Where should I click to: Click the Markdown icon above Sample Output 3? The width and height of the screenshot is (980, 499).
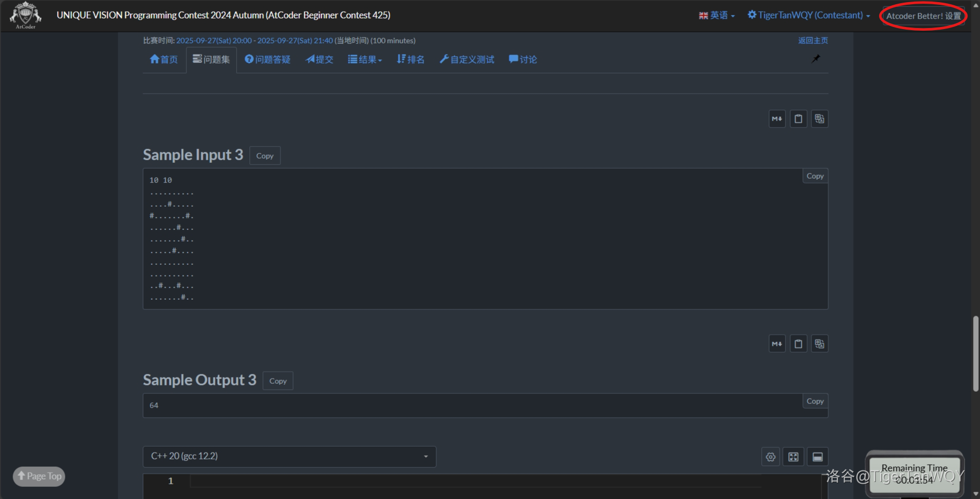[777, 344]
